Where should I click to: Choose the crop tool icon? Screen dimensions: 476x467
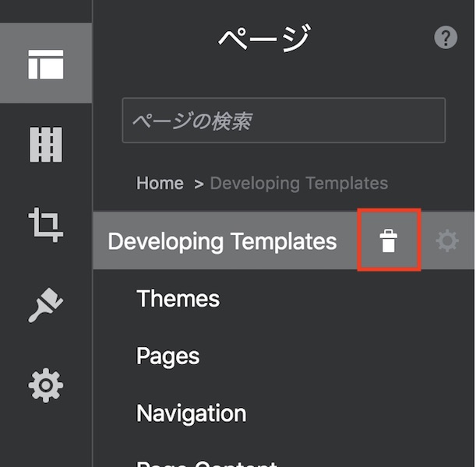(x=45, y=224)
